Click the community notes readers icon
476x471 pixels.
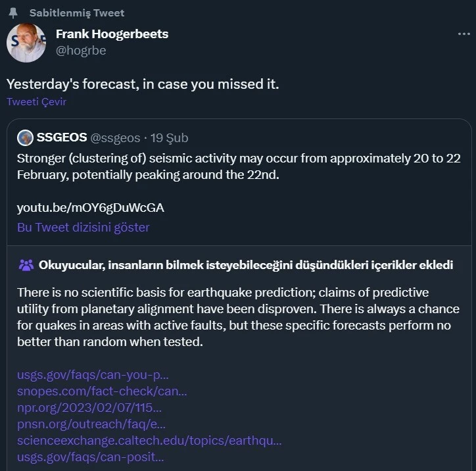(26, 265)
